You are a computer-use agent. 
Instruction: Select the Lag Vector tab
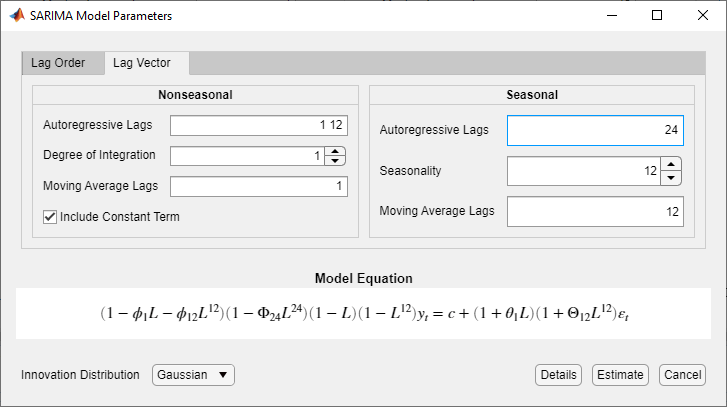click(141, 63)
